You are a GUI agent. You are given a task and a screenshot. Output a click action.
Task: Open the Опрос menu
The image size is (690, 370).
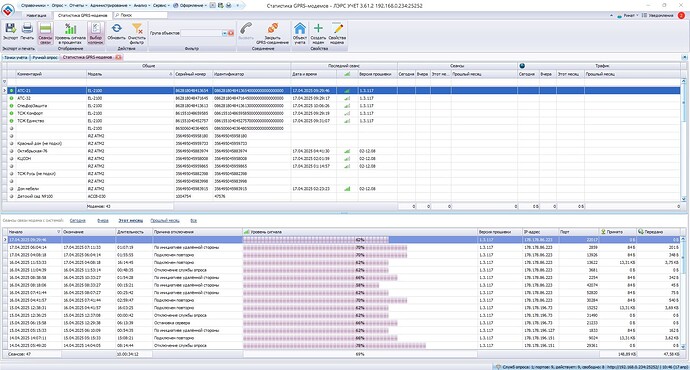(59, 6)
